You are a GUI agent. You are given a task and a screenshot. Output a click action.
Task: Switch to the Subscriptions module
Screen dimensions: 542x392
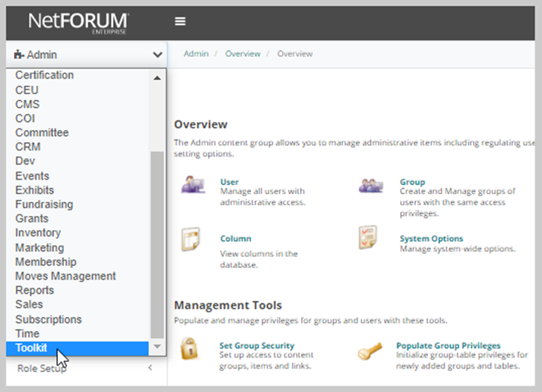[48, 319]
